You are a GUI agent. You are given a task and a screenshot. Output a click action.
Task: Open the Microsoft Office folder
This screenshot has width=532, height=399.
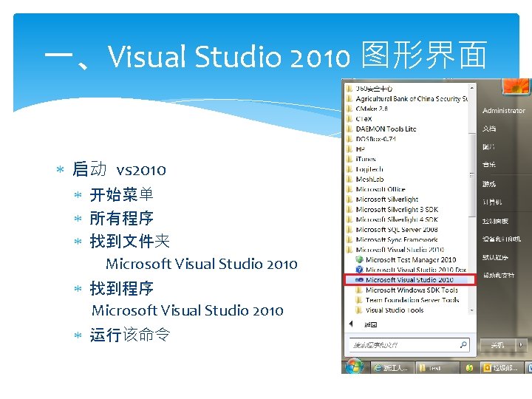click(x=375, y=189)
